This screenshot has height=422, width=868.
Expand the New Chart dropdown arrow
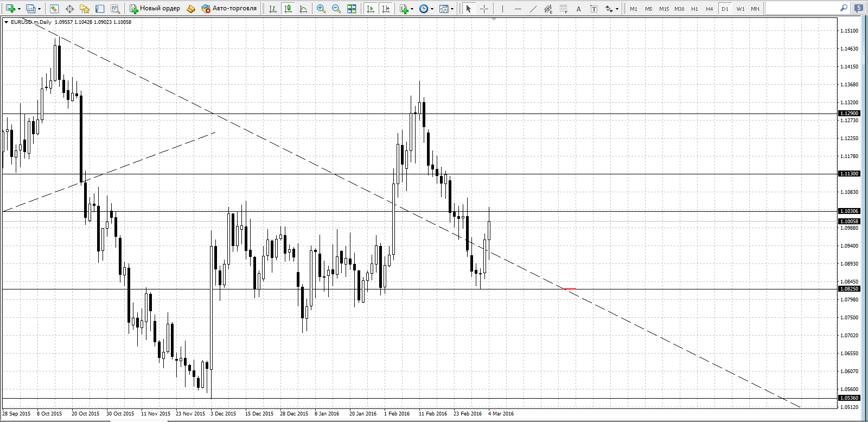point(19,9)
